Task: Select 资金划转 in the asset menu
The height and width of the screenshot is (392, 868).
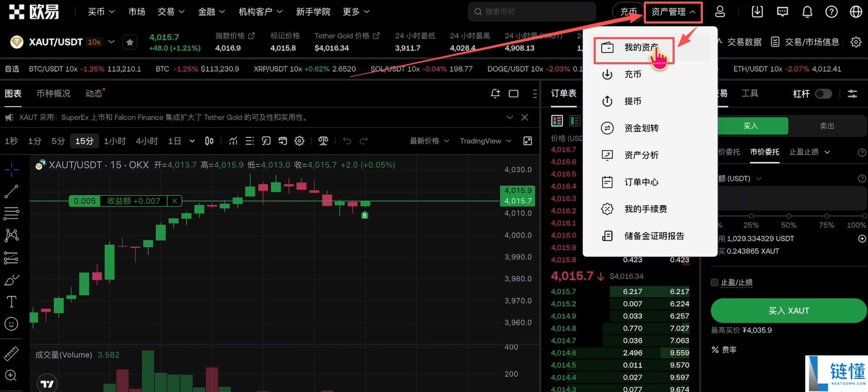Action: 641,128
